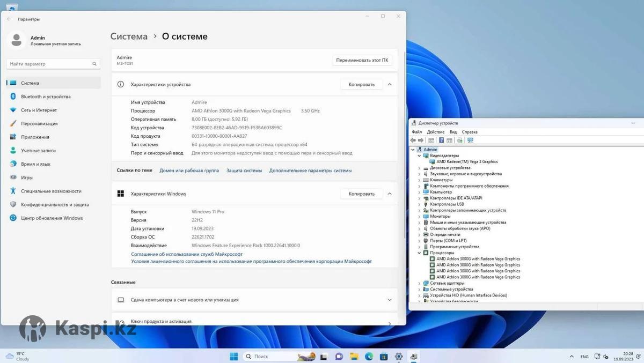
Task: Open the Домен или рабочая группа link
Action: click(x=189, y=171)
